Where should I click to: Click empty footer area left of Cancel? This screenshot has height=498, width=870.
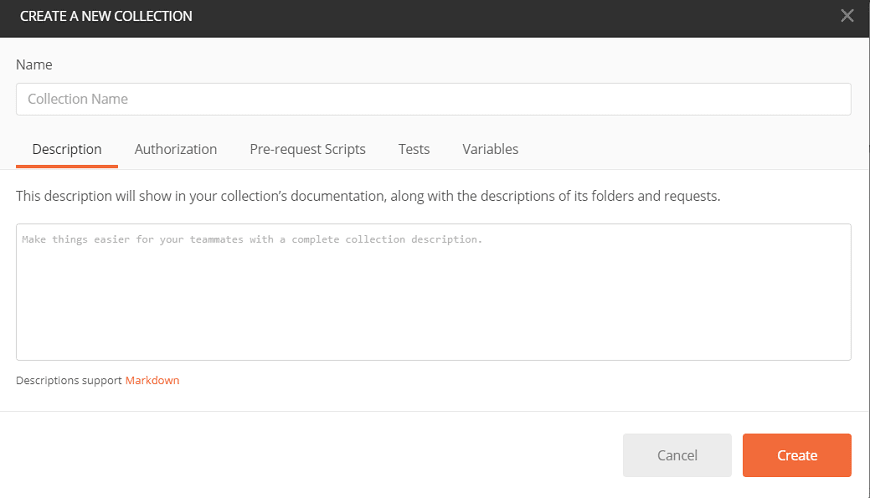(311, 455)
